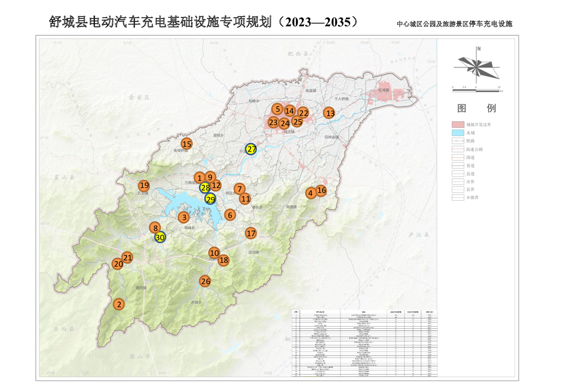Click orange map marker number 3
This screenshot has height=392, width=566.
click(x=184, y=217)
